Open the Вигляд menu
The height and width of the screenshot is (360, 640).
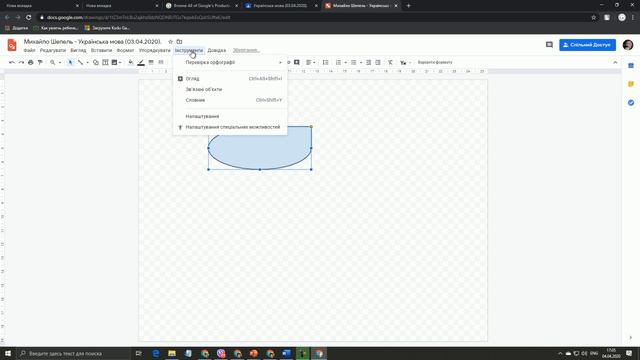coord(78,50)
